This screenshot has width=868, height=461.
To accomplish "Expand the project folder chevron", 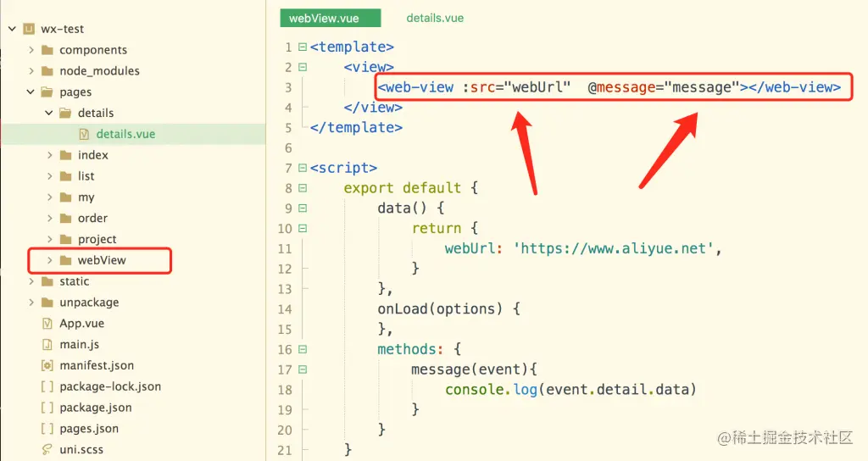I will coord(49,239).
